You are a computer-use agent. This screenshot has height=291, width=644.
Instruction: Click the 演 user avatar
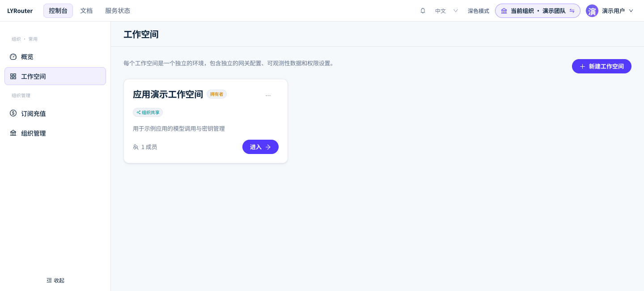click(x=592, y=11)
